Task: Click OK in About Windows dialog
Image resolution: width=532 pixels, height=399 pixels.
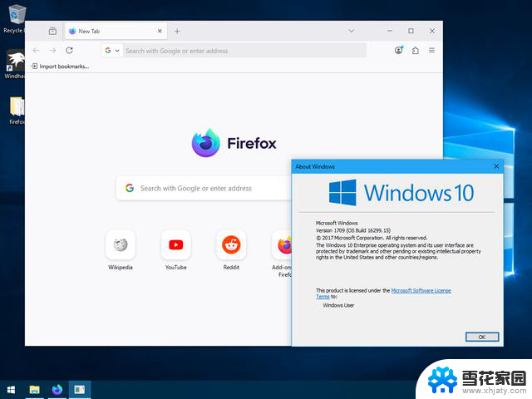Action: 482,337
